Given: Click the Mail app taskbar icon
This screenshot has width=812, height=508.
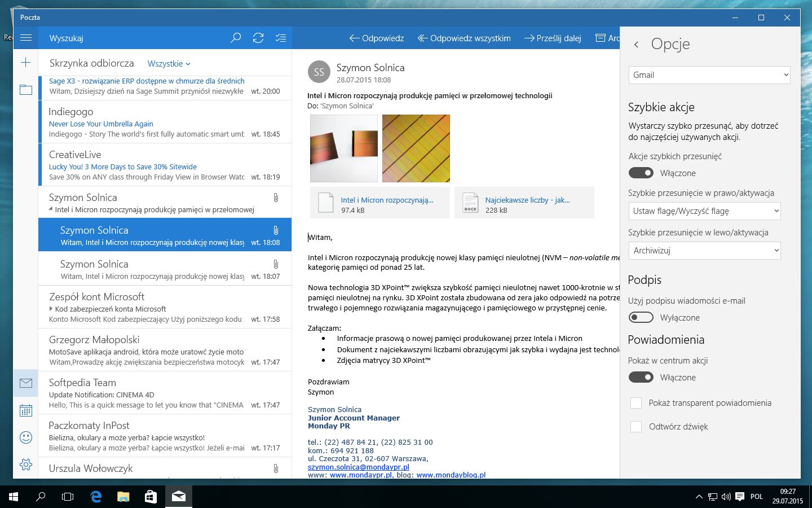Looking at the screenshot, I should coord(178,497).
